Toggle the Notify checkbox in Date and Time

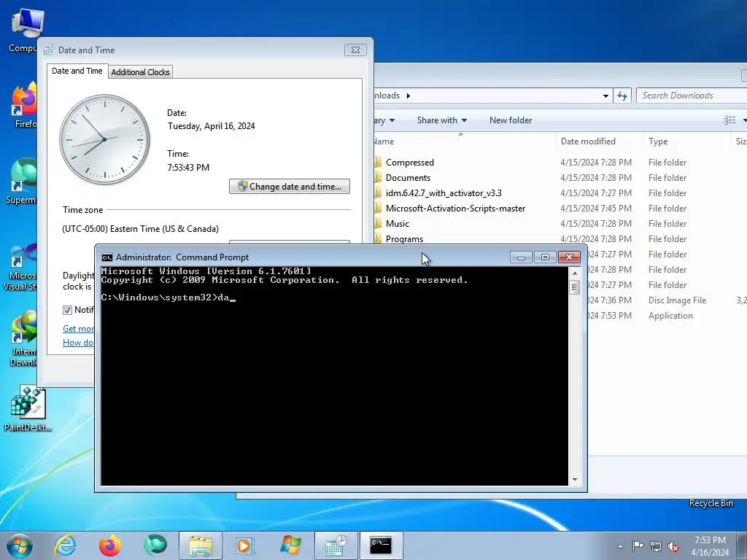(68, 310)
